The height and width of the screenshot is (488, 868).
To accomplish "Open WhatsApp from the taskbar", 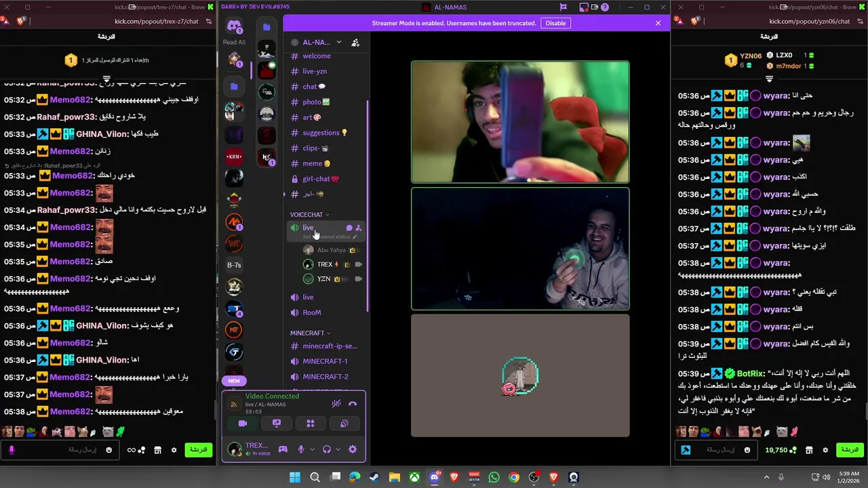I will point(494,477).
